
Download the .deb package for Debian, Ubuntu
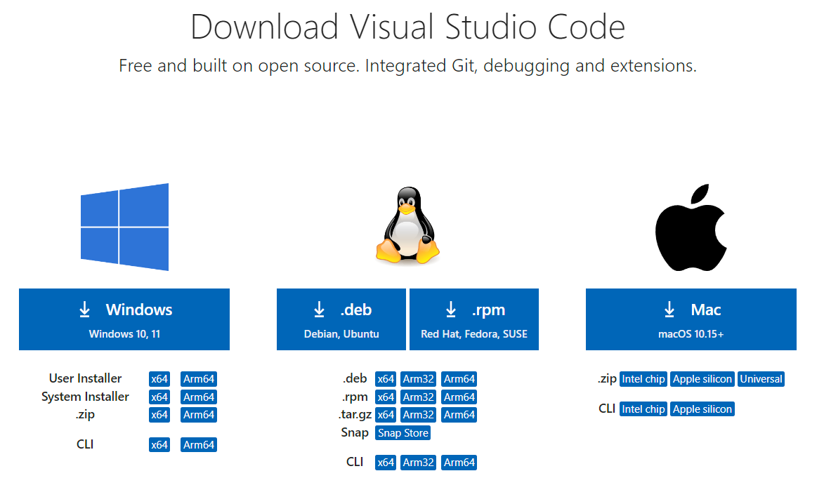tap(341, 319)
